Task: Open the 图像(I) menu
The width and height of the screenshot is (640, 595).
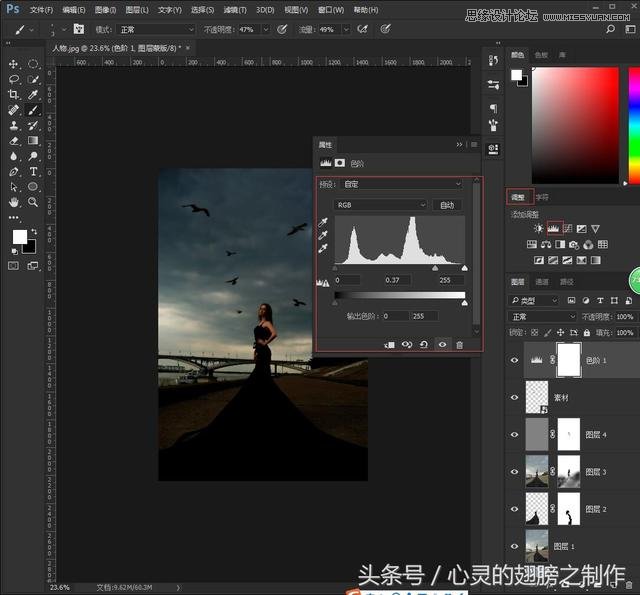Action: click(103, 9)
